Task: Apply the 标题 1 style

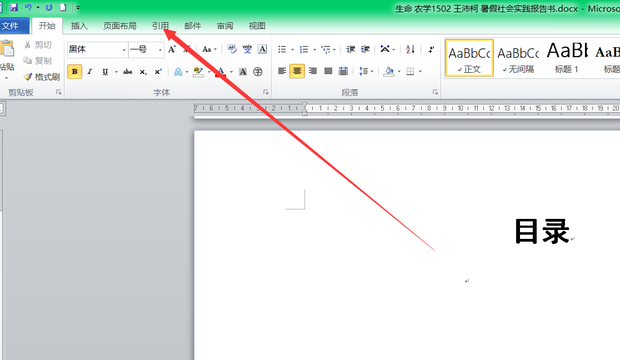Action: (x=567, y=58)
